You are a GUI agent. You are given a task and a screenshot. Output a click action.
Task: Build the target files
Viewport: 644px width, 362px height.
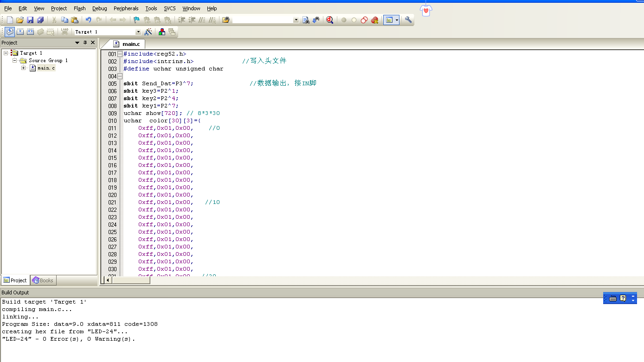click(x=20, y=32)
